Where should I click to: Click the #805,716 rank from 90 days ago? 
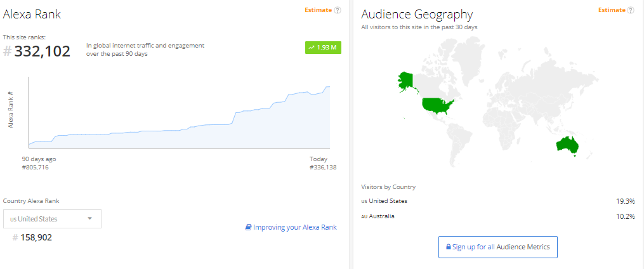[36, 167]
